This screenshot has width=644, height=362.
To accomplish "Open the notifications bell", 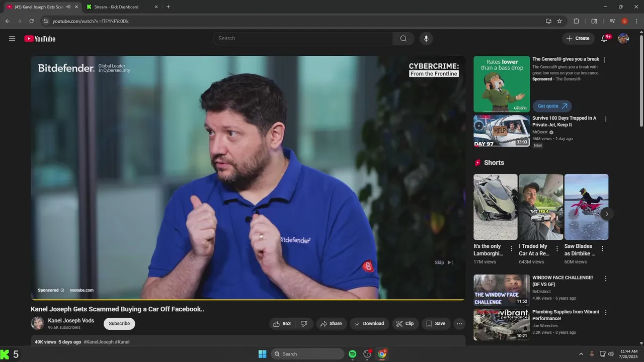I will (x=605, y=39).
